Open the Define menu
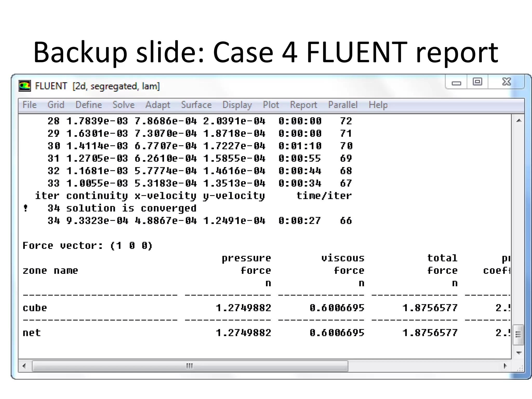 89,105
